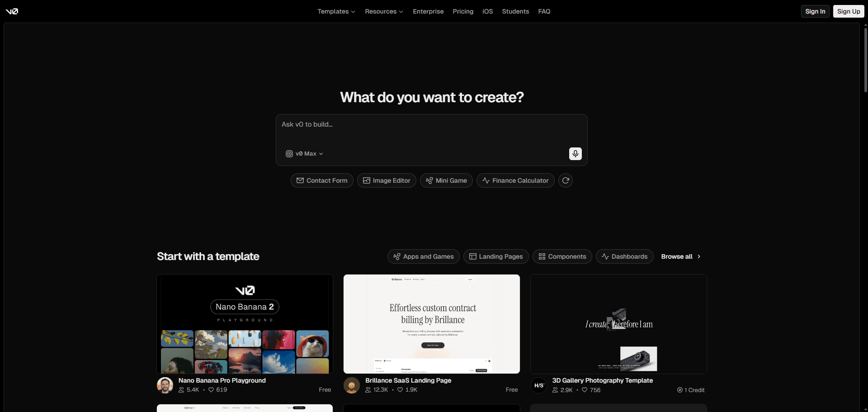868x412 pixels.
Task: Filter templates by Dashboards
Action: click(624, 256)
